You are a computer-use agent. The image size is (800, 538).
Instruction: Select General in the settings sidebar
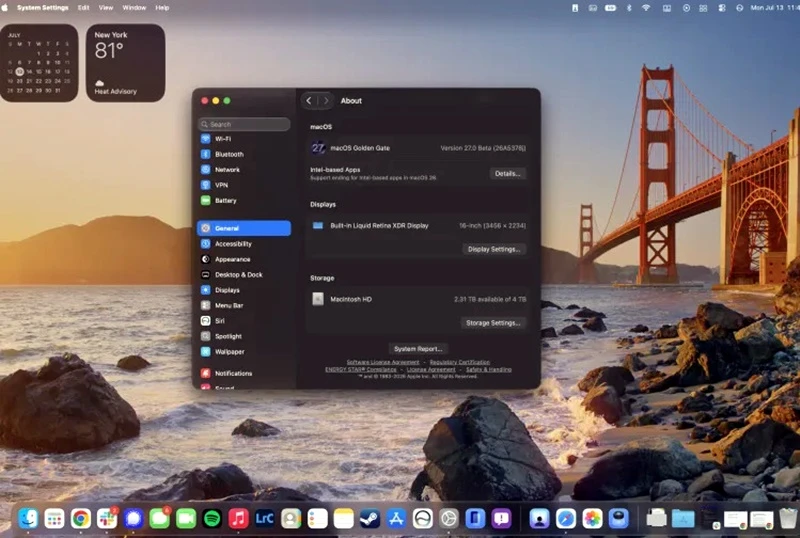[x=244, y=228]
